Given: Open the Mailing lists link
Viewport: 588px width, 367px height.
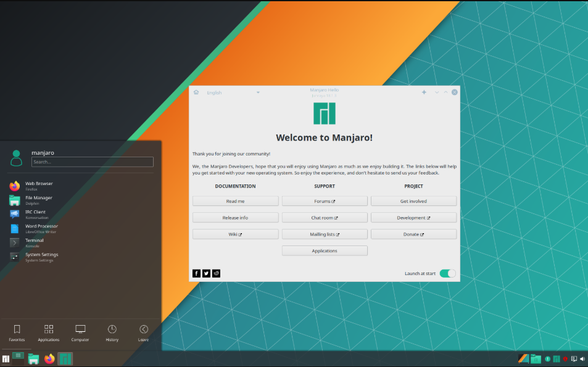Looking at the screenshot, I should [x=325, y=234].
